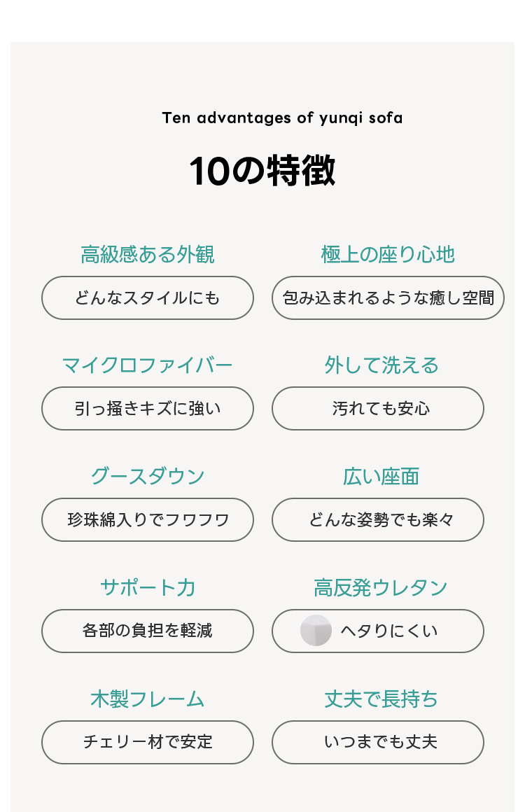Select the チェリー材で安定 pill button
Viewport: 525px width, 812px height.
[x=148, y=742]
